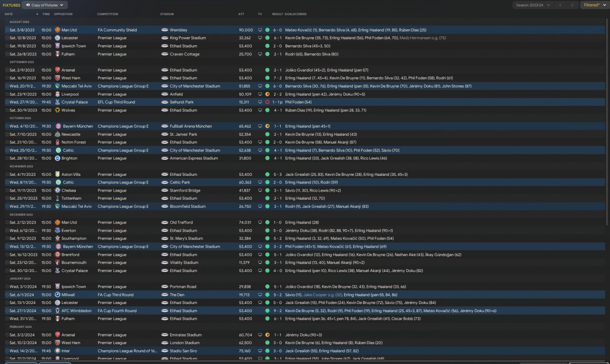Click the green win indicator for Wolves match
The height and width of the screenshot is (364, 610).
267,110
